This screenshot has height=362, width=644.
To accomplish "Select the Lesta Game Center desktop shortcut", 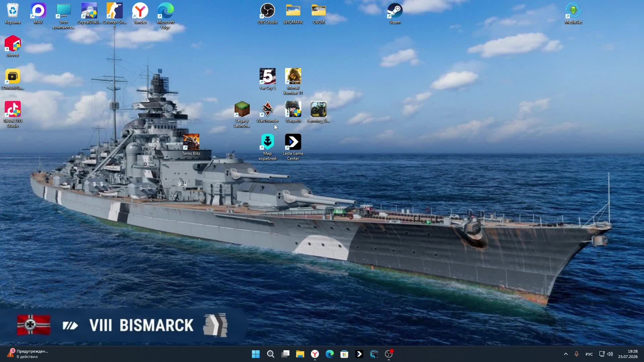I will [x=293, y=147].
